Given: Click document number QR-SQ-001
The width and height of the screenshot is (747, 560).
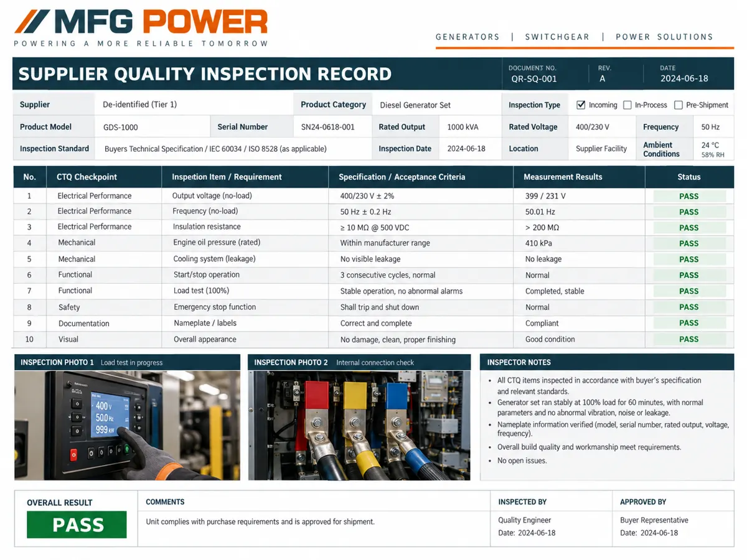Looking at the screenshot, I should coord(534,79).
